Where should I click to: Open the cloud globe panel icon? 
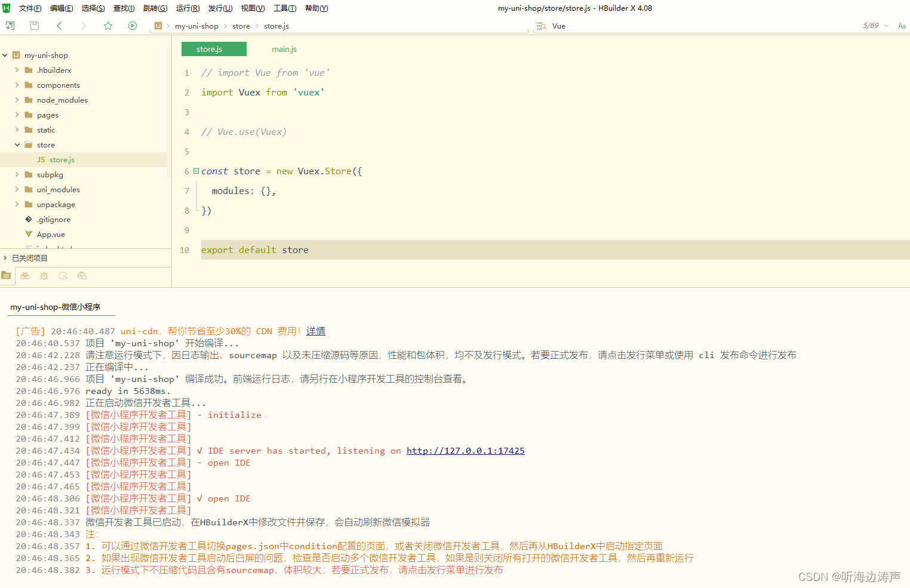point(82,276)
